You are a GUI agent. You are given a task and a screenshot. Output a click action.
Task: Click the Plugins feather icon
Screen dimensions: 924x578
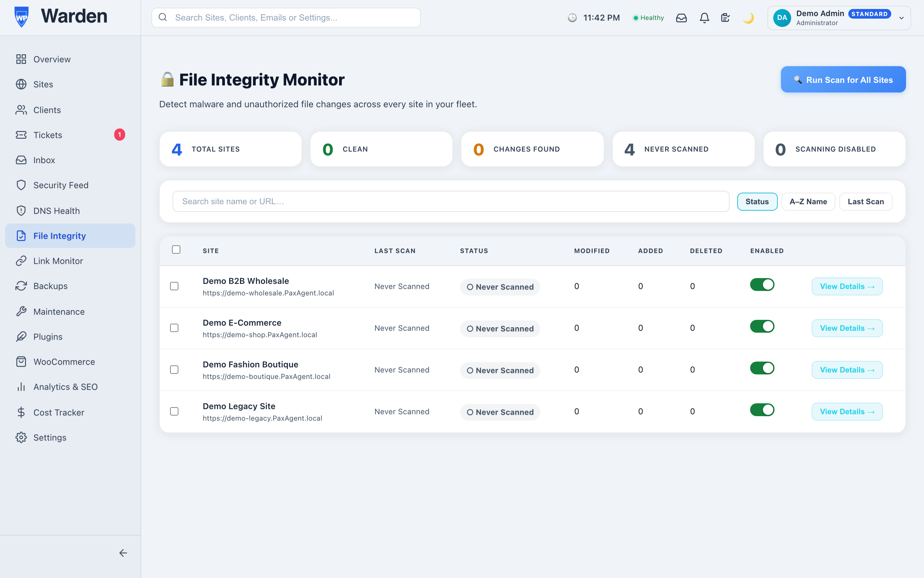(x=21, y=337)
